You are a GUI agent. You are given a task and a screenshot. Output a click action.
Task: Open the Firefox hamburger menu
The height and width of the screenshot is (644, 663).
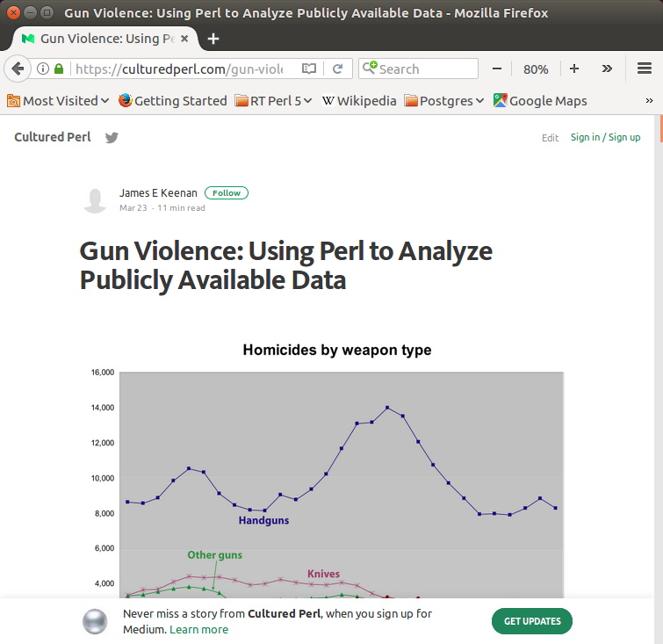(644, 69)
